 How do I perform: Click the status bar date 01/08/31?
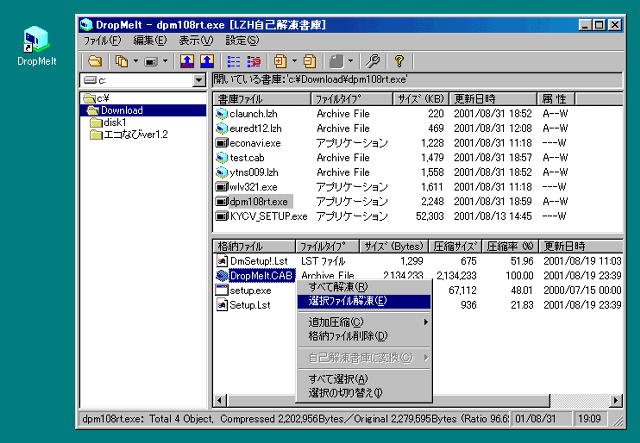pos(535,419)
